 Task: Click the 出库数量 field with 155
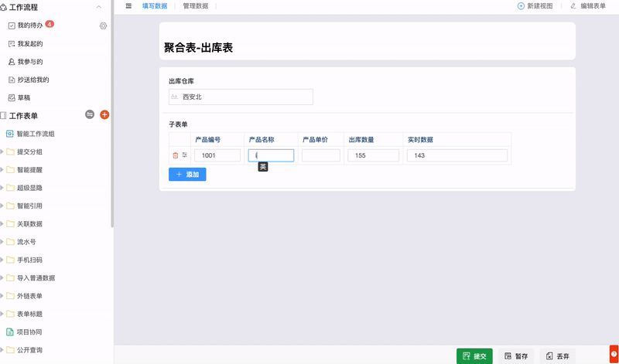(x=373, y=155)
